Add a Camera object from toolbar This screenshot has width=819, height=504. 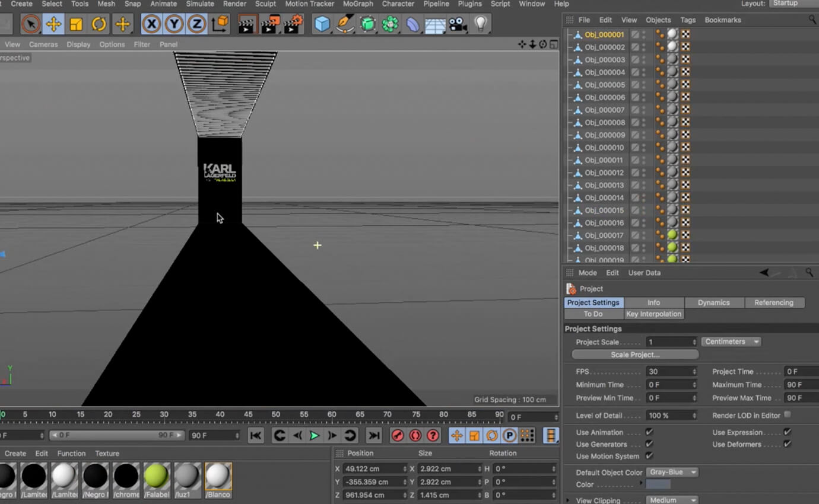(x=458, y=24)
